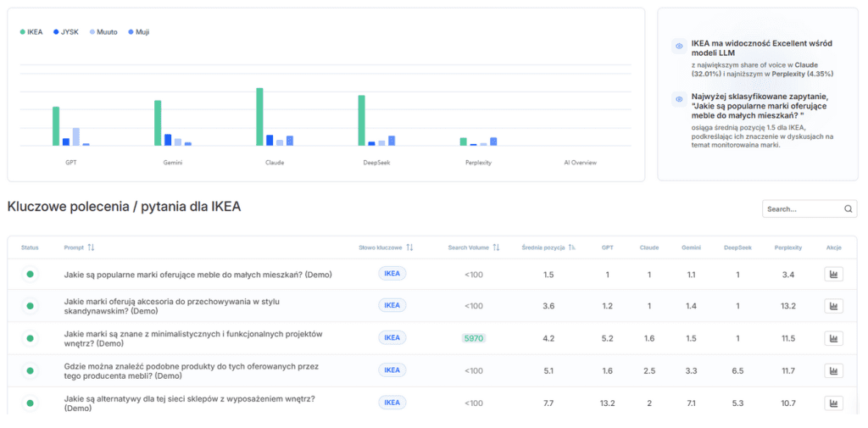The width and height of the screenshot is (868, 428).
Task: Click status dot for 'alternatywy' prompt row
Action: [x=30, y=403]
